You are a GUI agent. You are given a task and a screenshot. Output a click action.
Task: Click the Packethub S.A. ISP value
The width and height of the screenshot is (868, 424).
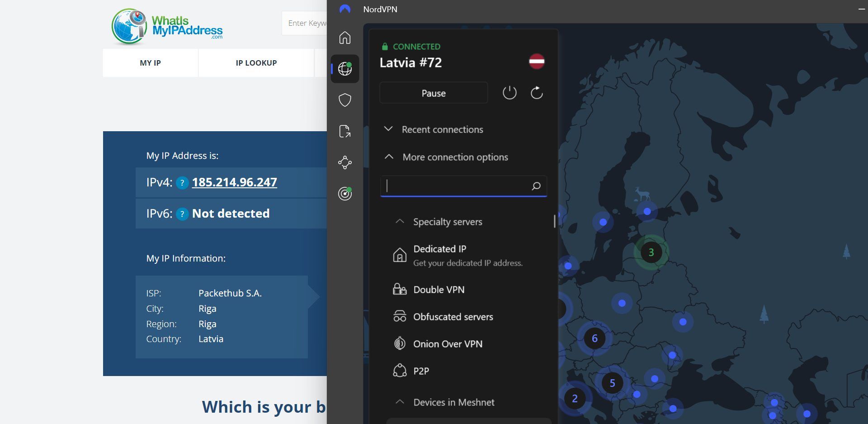[230, 293]
